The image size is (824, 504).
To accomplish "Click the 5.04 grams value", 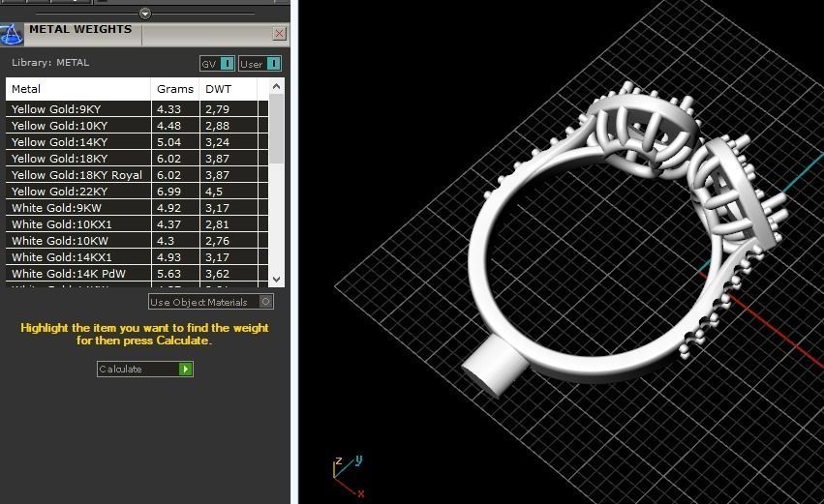I will click(168, 142).
